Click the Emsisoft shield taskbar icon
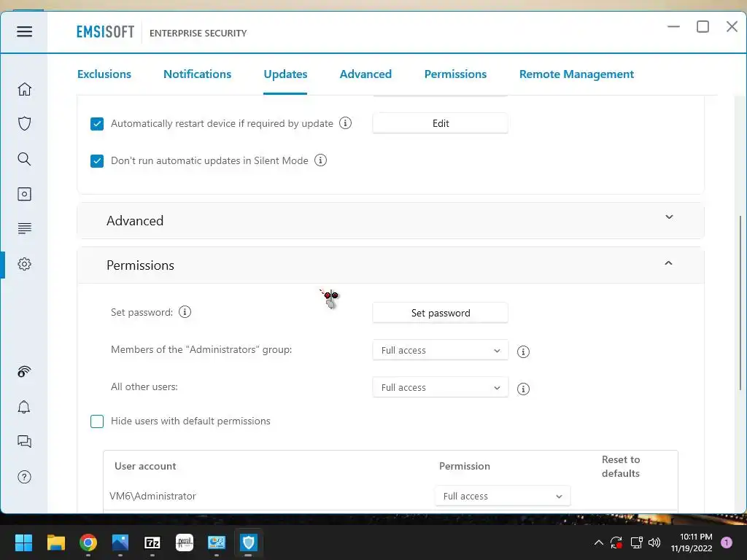747x560 pixels. click(x=249, y=542)
